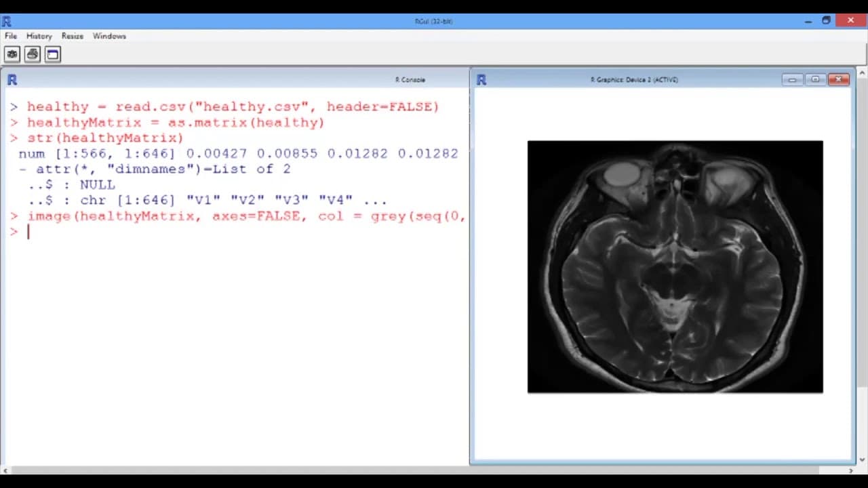This screenshot has height=488, width=868.
Task: Click the R icon of the R Console window
Action: click(x=12, y=80)
